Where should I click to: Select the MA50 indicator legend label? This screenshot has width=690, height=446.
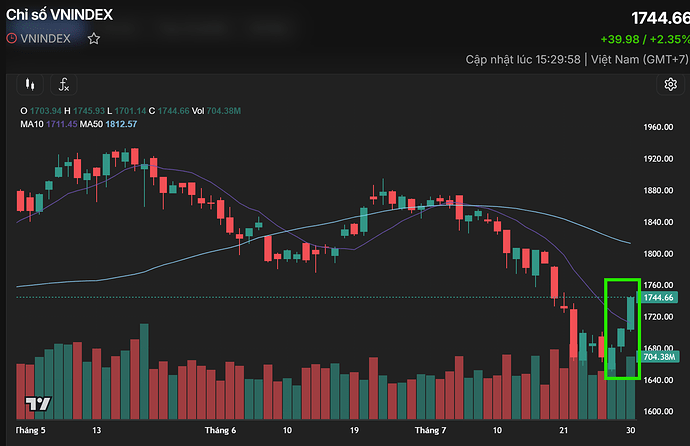pyautogui.click(x=91, y=124)
